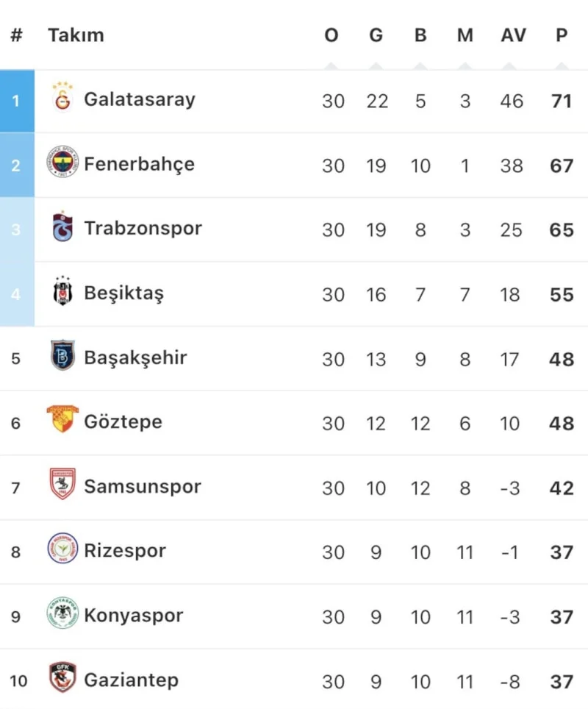Sort by AV goal difference header

pyautogui.click(x=513, y=35)
